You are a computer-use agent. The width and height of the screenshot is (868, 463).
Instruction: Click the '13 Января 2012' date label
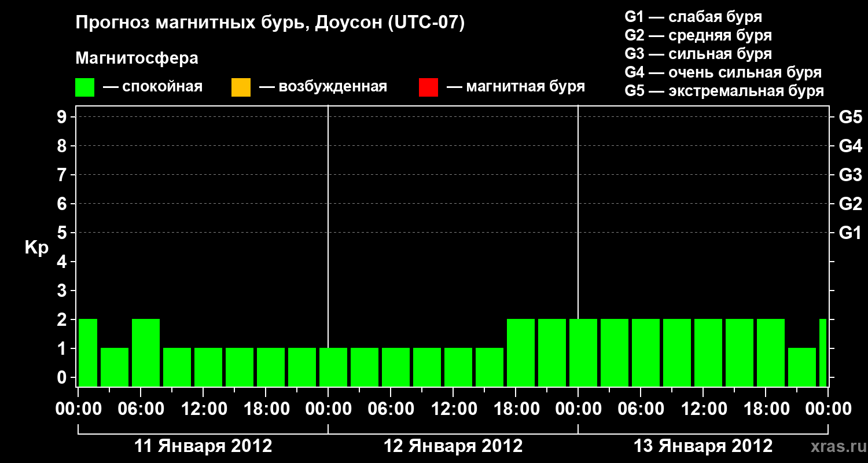[703, 446]
